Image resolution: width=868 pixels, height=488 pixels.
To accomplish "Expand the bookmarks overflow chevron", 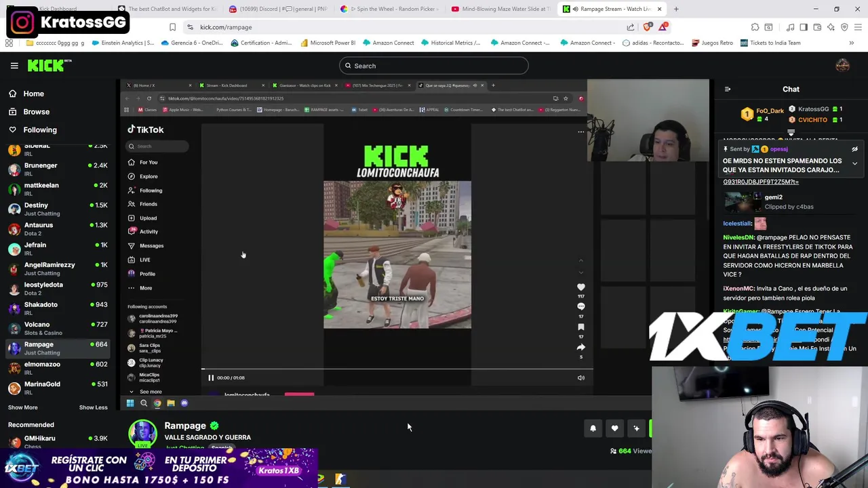I will pos(851,43).
